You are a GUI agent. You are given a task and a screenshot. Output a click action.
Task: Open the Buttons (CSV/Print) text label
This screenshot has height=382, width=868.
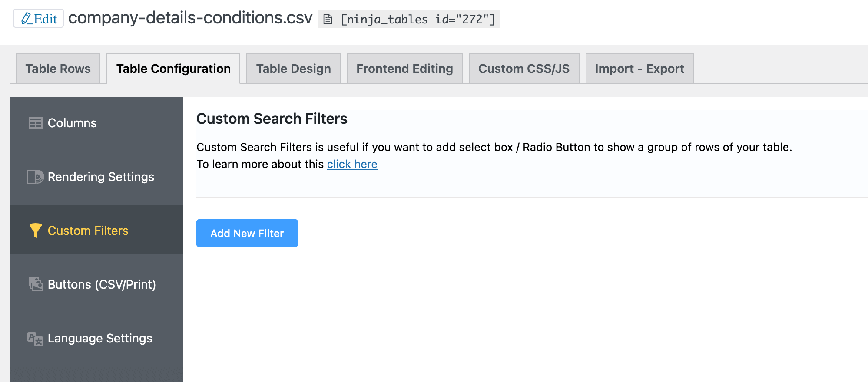point(102,284)
